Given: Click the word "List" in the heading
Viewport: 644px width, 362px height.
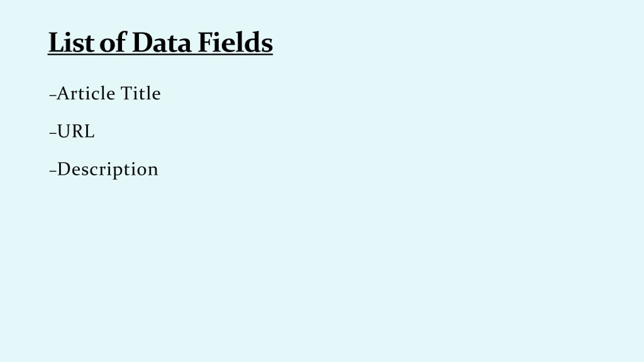Looking at the screenshot, I should pyautogui.click(x=71, y=42).
